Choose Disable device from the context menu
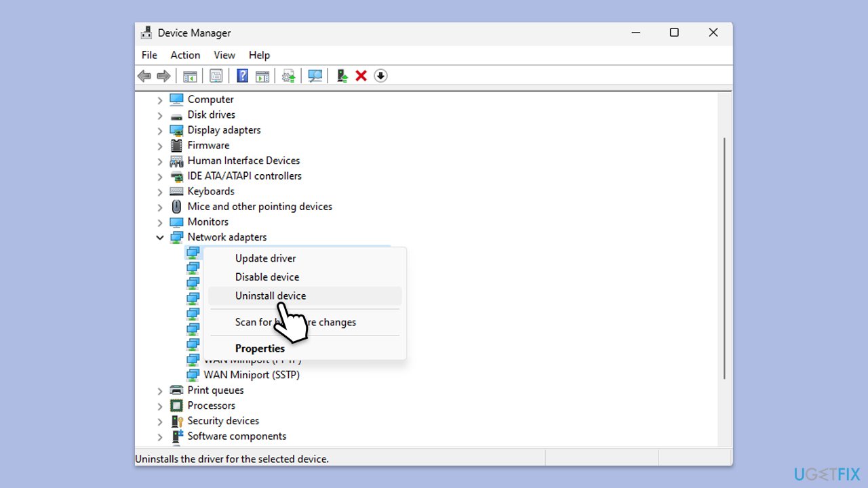 click(304, 277)
